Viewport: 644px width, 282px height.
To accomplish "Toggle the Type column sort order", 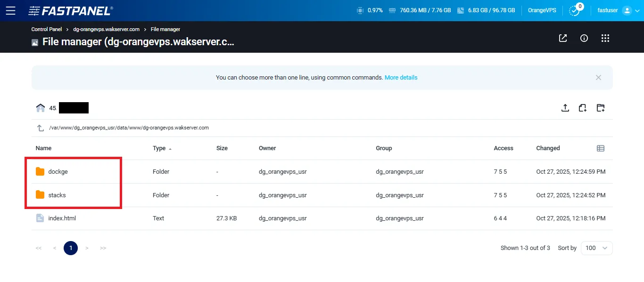I will pyautogui.click(x=161, y=148).
